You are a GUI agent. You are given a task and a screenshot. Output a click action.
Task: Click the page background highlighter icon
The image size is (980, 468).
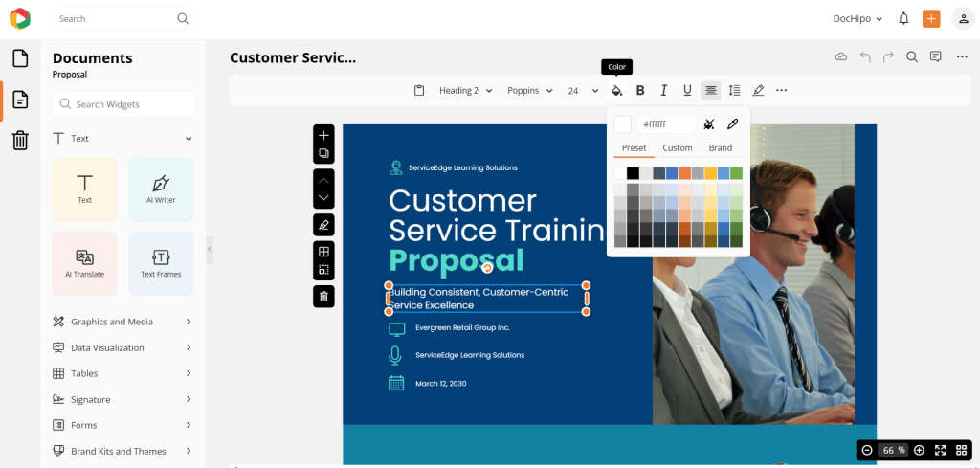(x=323, y=225)
